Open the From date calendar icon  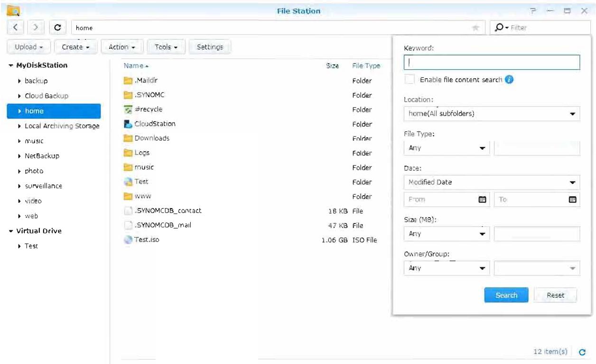point(482,200)
